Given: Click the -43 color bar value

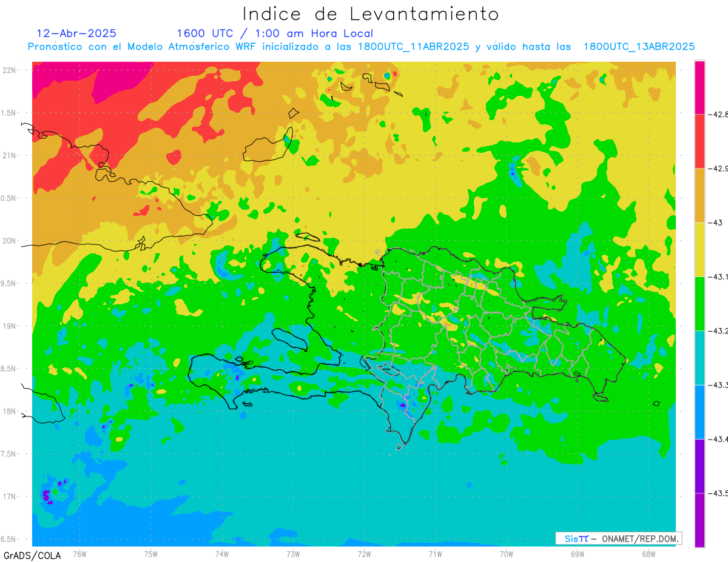Looking at the screenshot, I should (716, 222).
